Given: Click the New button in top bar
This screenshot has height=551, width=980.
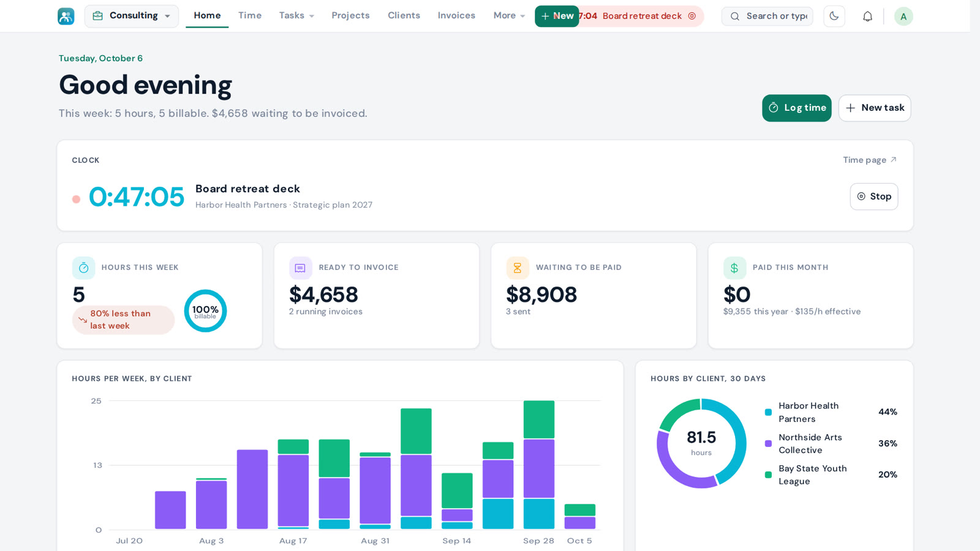Looking at the screenshot, I should tap(557, 16).
